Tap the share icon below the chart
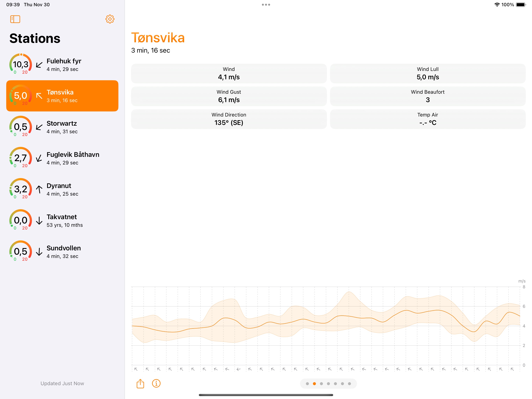 140,384
